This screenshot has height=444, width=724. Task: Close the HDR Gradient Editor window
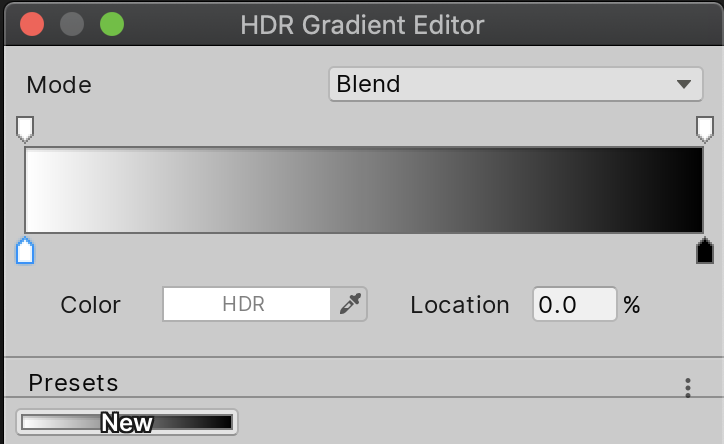click(x=31, y=24)
